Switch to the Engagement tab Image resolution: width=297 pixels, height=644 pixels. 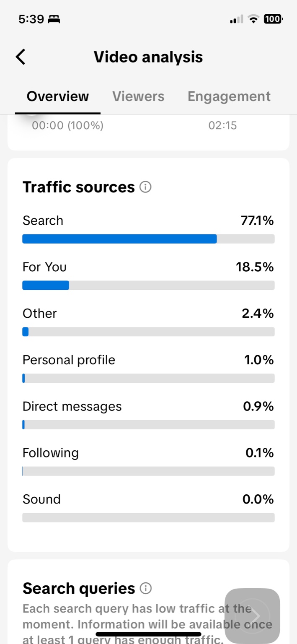229,96
